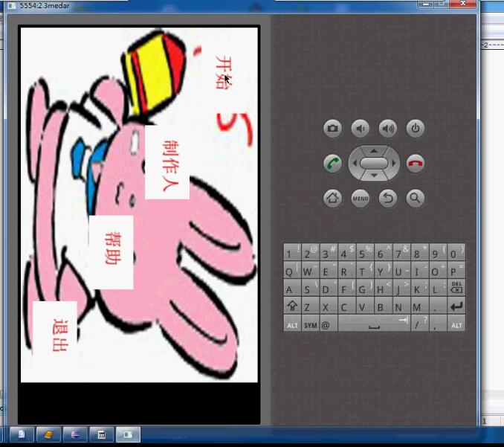Click the D-pad left arrow
The width and height of the screenshot is (504, 447).
point(355,164)
